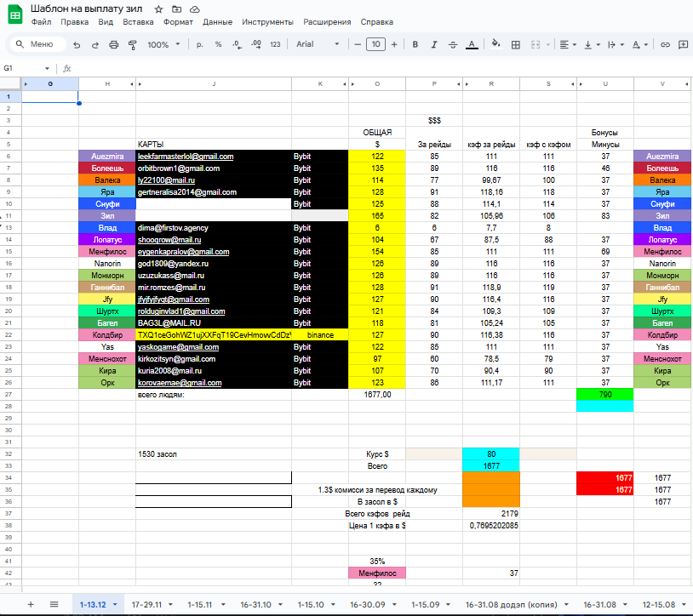Viewport: 693px width, 616px height.
Task: Select the cyan cell showing 80
Action: click(x=491, y=454)
